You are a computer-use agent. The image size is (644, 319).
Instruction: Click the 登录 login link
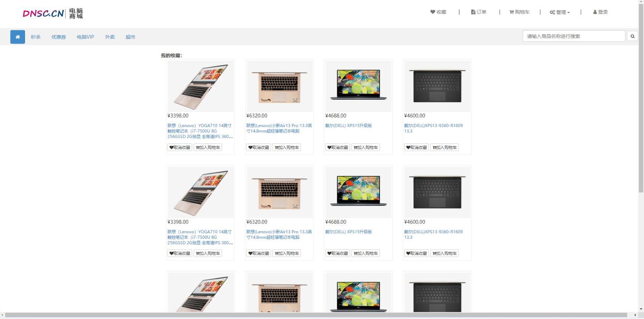[x=600, y=12]
